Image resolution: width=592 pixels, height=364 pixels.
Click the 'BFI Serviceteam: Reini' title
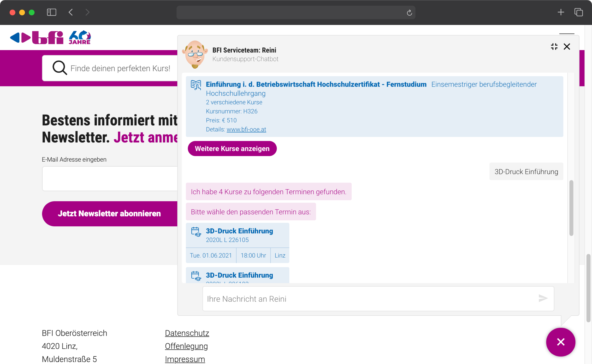tap(244, 50)
